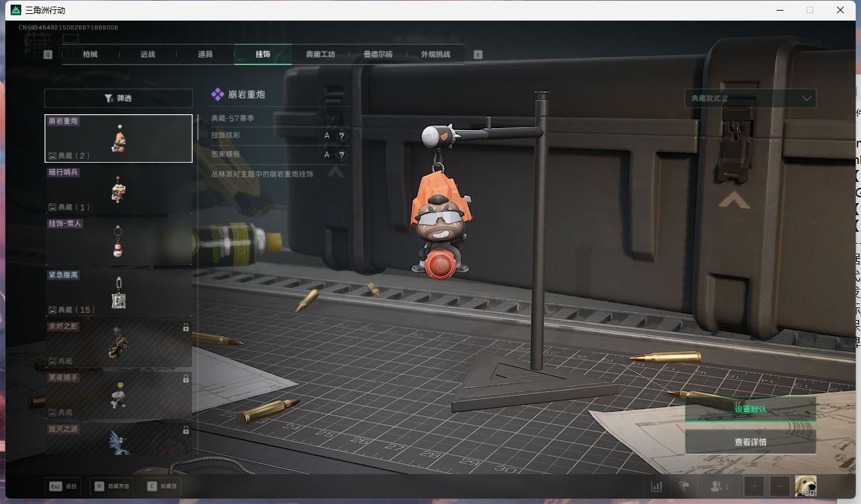
Task: Click the question mark beside 图案模板
Action: point(341,155)
